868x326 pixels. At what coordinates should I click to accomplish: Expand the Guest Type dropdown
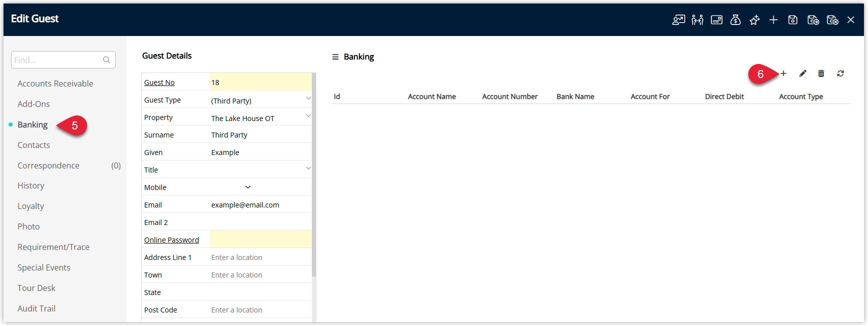point(308,98)
